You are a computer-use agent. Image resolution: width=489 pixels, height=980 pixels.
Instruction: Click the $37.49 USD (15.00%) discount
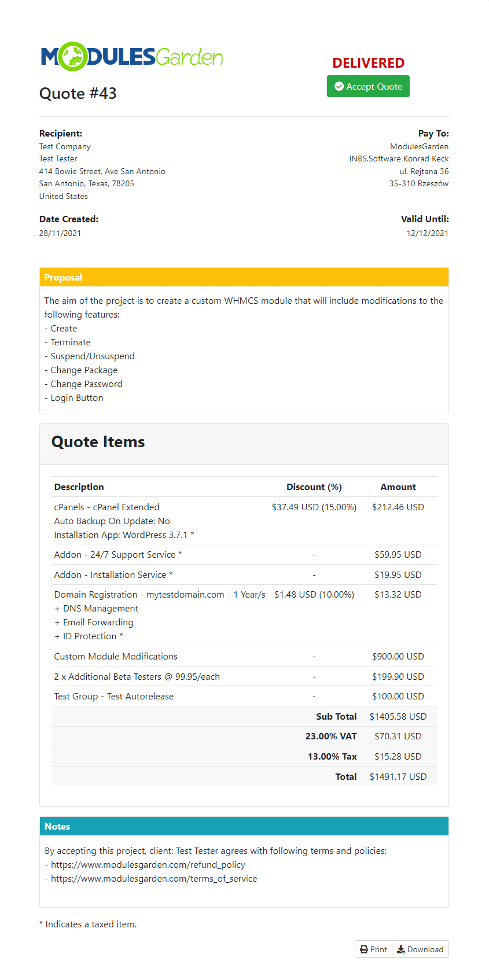pyautogui.click(x=314, y=507)
